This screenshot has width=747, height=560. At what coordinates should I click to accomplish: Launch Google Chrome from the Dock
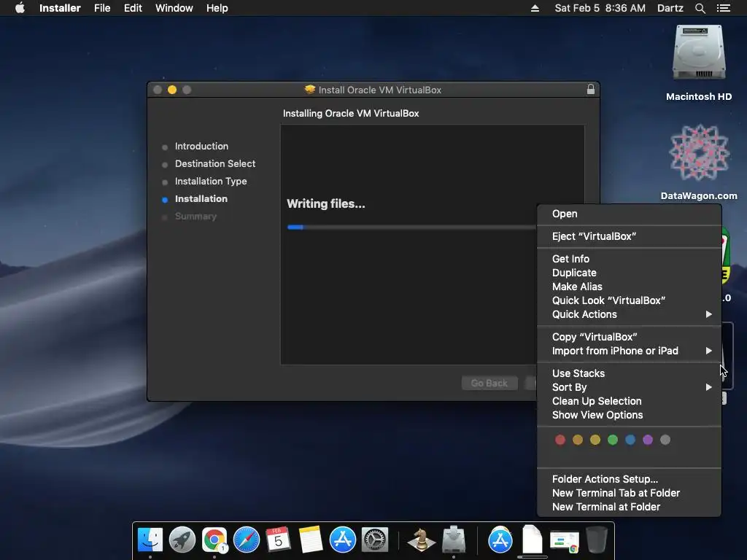[x=214, y=540]
